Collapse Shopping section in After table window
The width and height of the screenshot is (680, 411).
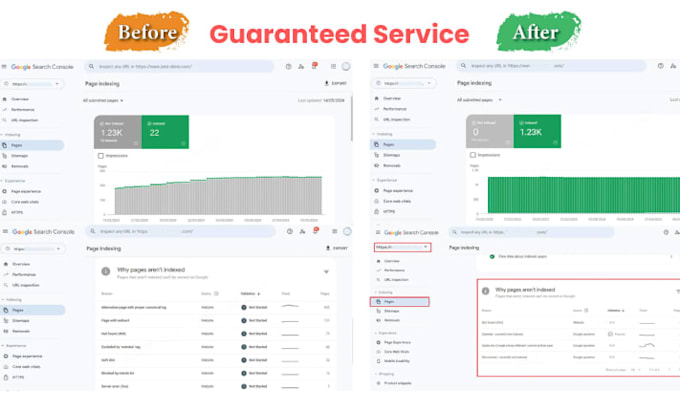(x=384, y=374)
